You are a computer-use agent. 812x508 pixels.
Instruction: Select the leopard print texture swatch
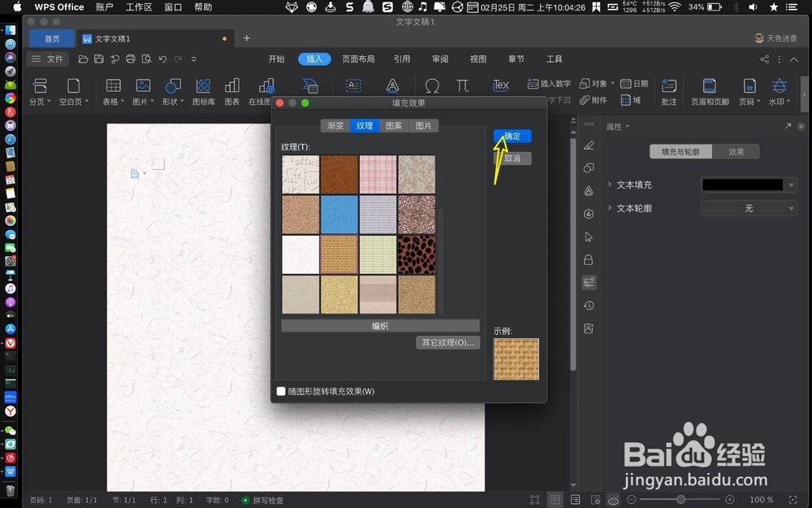417,253
